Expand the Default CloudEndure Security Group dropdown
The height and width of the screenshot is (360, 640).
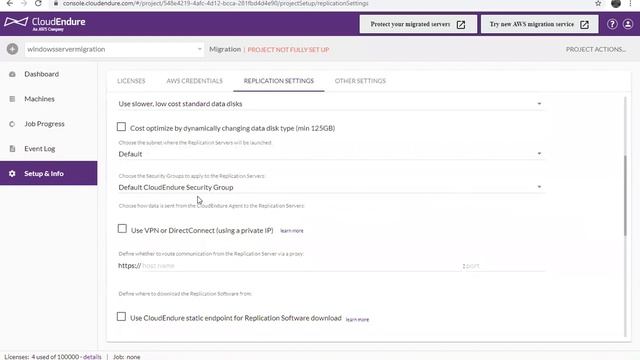click(331, 187)
